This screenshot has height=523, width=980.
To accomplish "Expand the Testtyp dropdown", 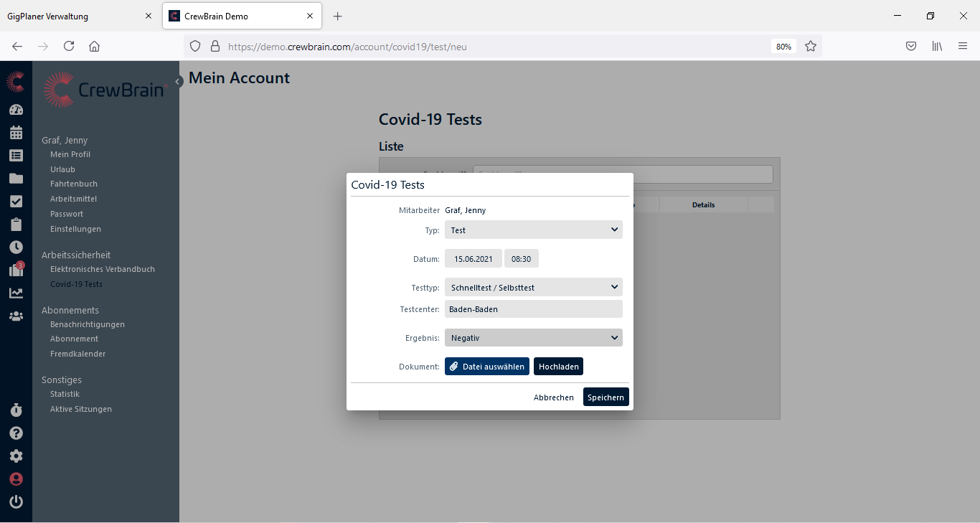I will click(x=533, y=288).
